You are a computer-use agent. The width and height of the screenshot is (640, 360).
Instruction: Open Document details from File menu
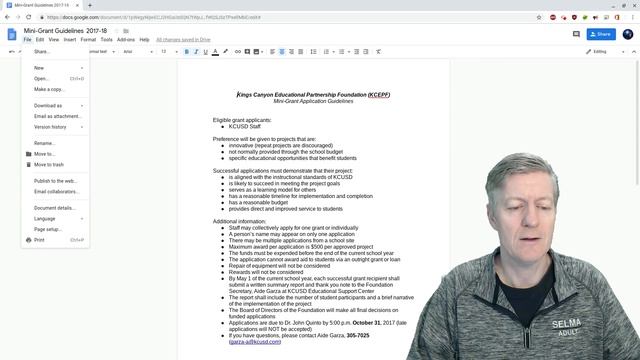click(x=56, y=208)
